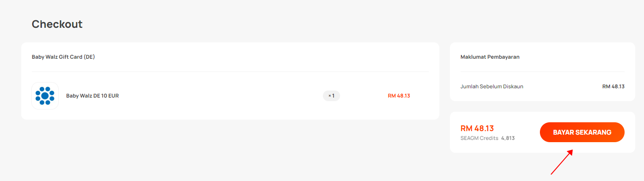Image resolution: width=644 pixels, height=181 pixels.
Task: Click the SEAGM Credits label
Action: [x=479, y=138]
